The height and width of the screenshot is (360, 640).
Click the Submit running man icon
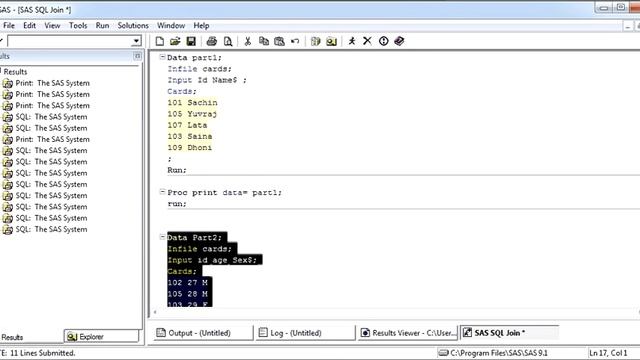click(x=352, y=41)
